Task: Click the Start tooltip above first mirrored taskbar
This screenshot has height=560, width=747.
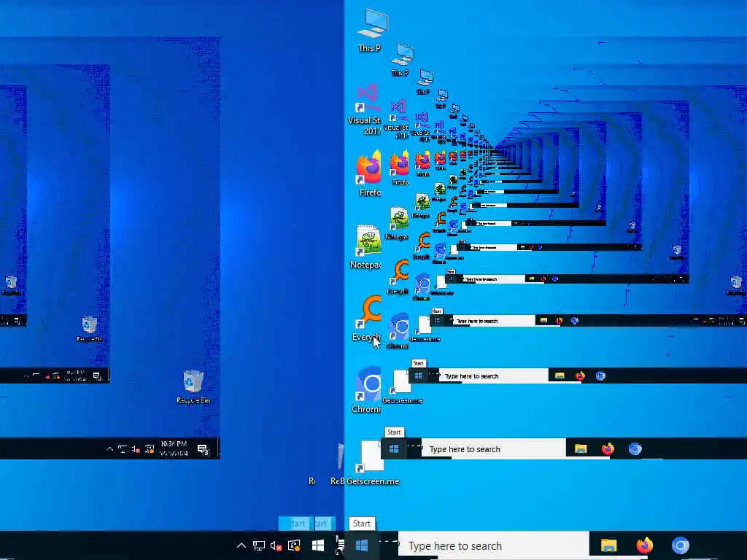Action: click(394, 432)
